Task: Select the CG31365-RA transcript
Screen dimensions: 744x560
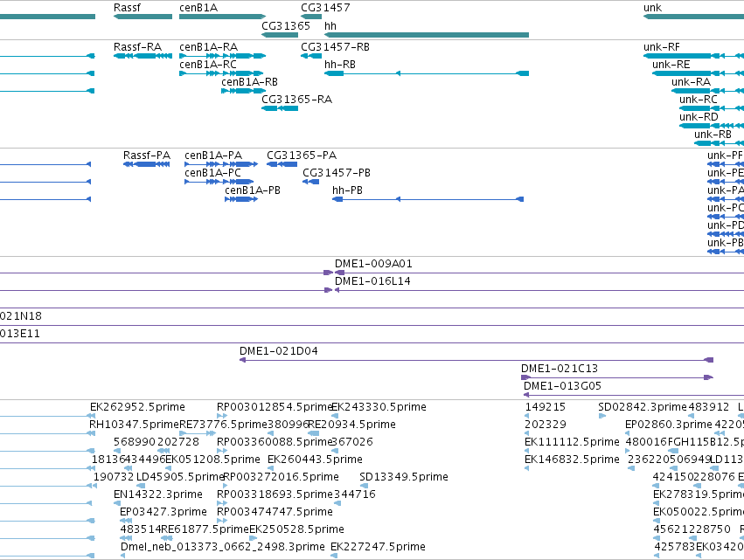Action: (280, 108)
